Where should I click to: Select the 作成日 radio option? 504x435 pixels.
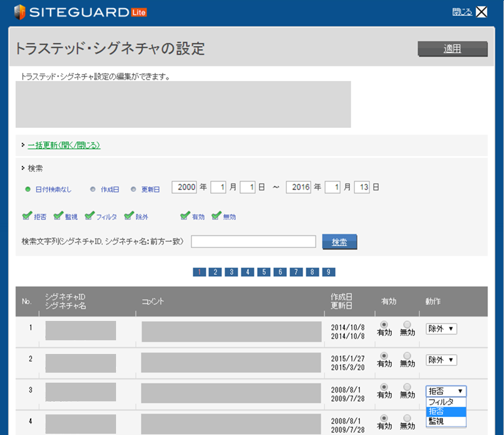coord(93,189)
